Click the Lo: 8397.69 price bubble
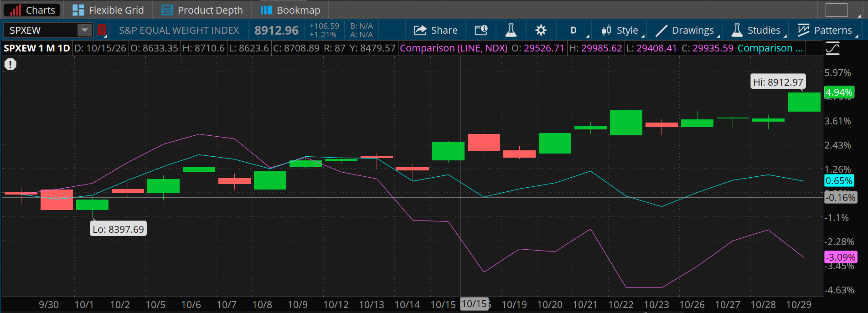The height and width of the screenshot is (313, 868). pyautogui.click(x=119, y=229)
